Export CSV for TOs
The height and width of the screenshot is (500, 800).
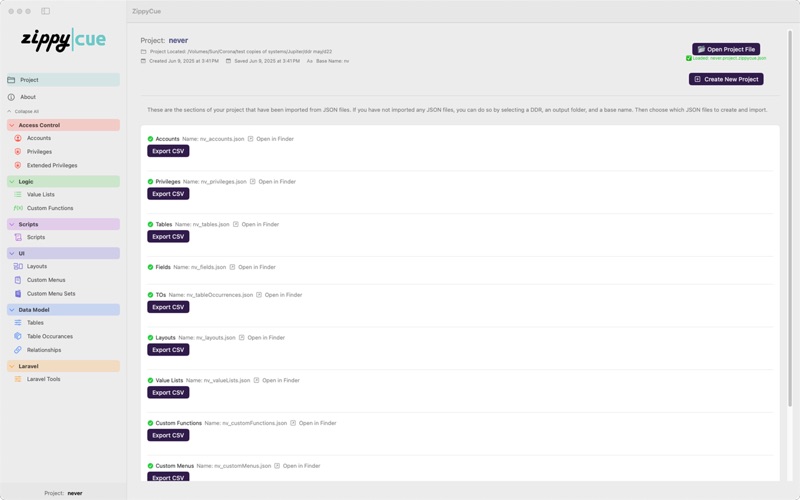[168, 307]
